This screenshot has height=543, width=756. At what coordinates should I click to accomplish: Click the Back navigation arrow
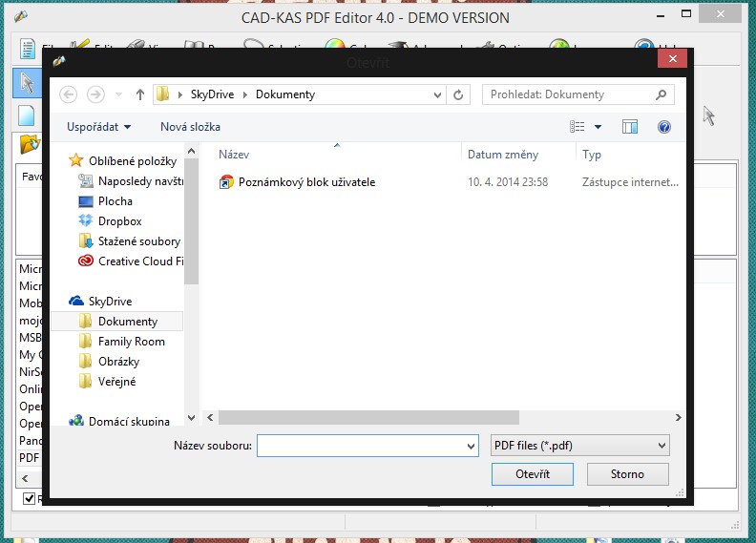[x=69, y=94]
